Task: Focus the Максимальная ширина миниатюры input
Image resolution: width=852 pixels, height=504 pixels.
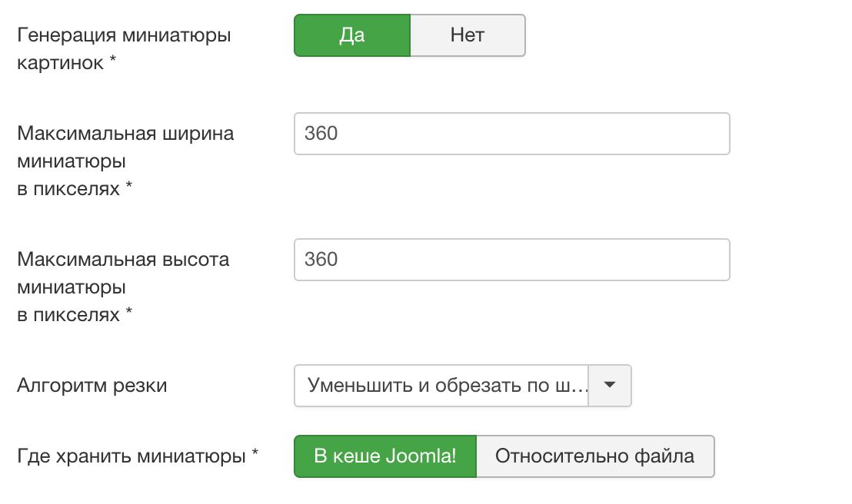Action: click(511, 134)
